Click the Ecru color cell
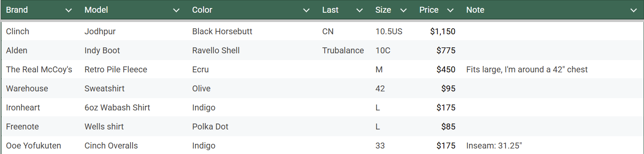This screenshot has height=154, width=644. (201, 69)
